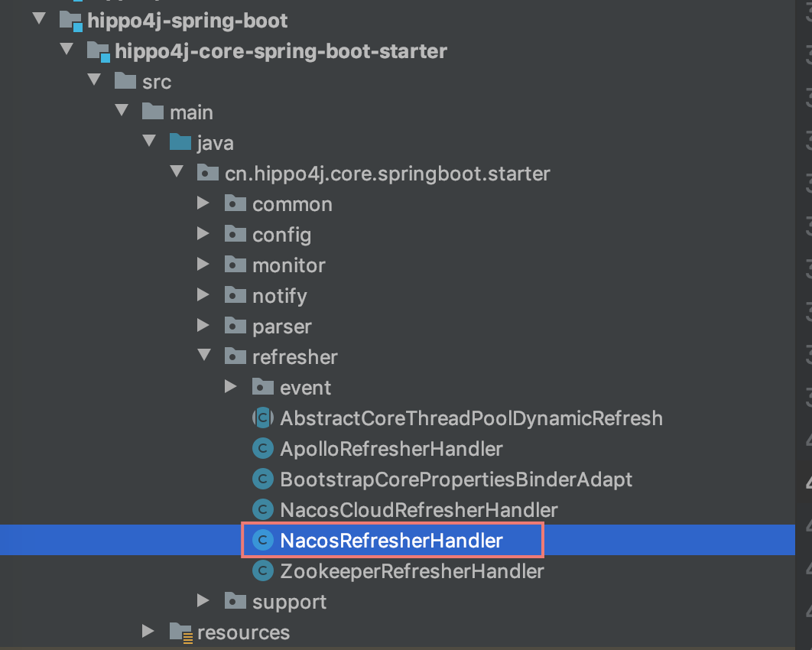
Task: Click the class icon next to ZookeeperRefresherHandler
Action: (262, 570)
